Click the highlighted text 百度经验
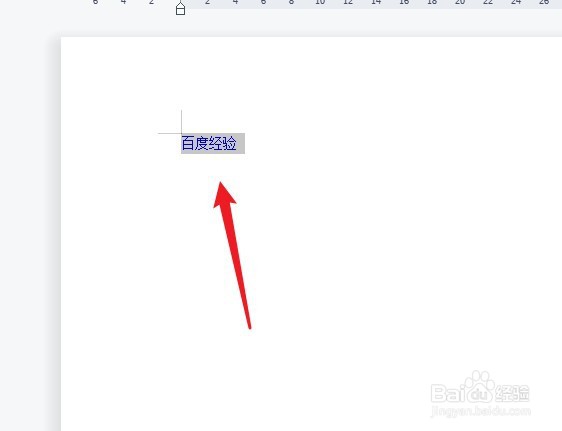 [209, 143]
